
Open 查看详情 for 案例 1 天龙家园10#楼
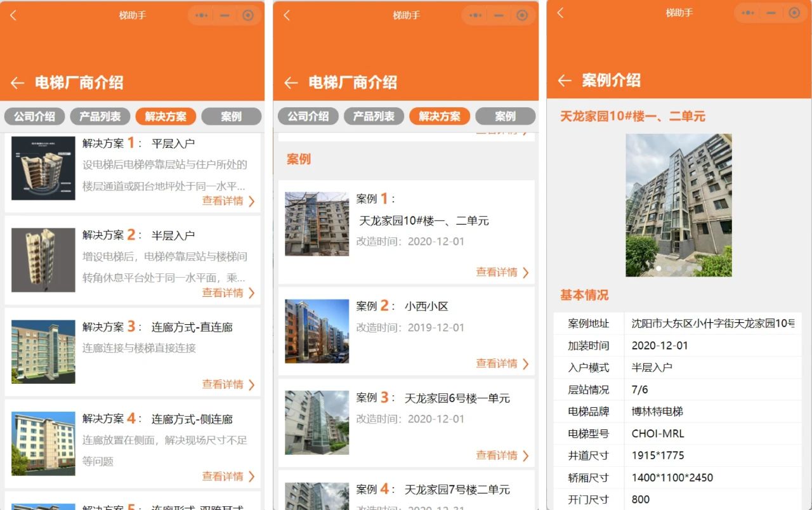click(502, 272)
